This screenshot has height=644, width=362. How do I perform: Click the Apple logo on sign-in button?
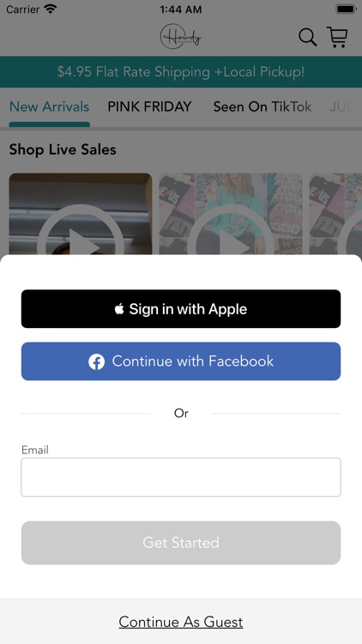coord(119,309)
